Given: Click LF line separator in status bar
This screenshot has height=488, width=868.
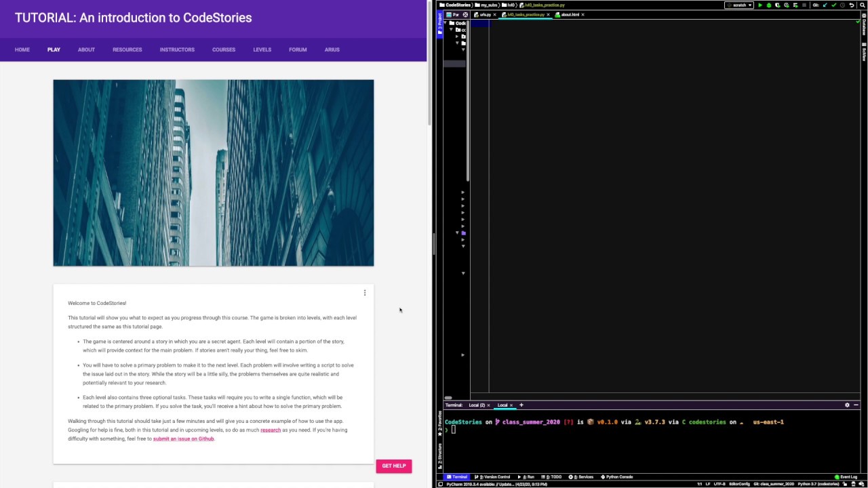Looking at the screenshot, I should [x=708, y=484].
